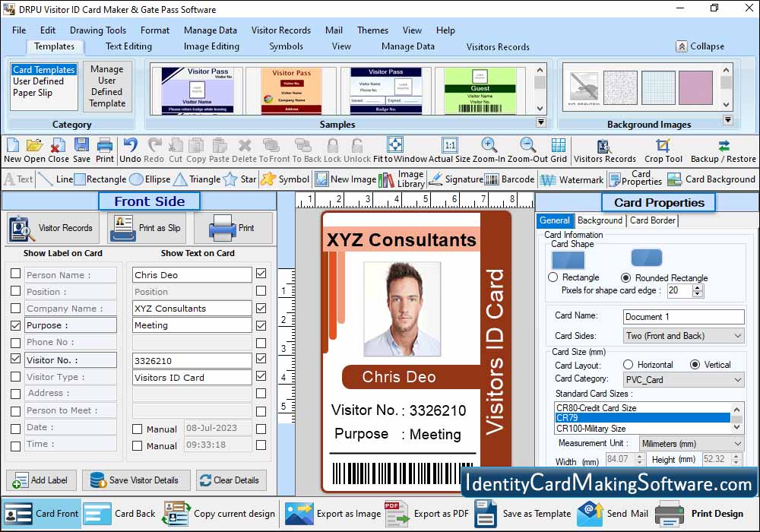Open the Card Category dropdown
The height and width of the screenshot is (532, 760).
click(683, 379)
